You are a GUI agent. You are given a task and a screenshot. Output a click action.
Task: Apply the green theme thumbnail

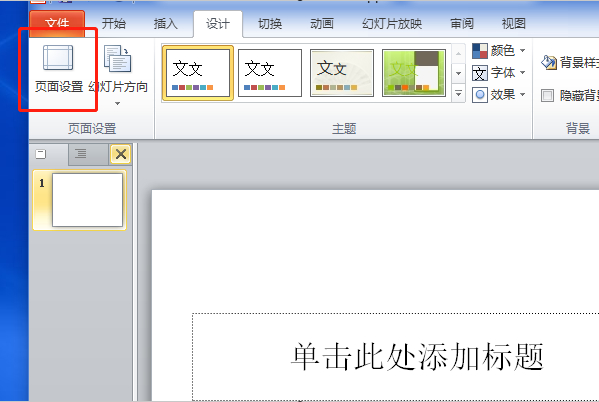coord(414,73)
